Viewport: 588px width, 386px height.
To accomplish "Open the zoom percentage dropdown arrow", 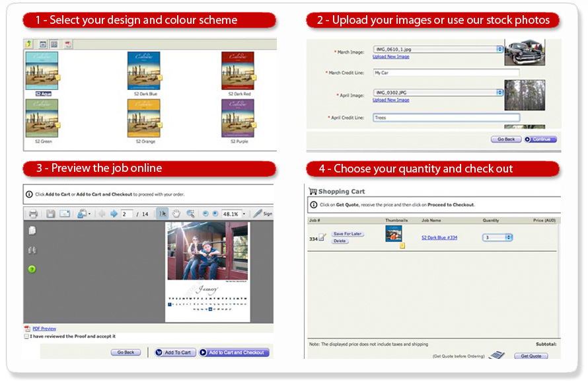I will tap(244, 214).
